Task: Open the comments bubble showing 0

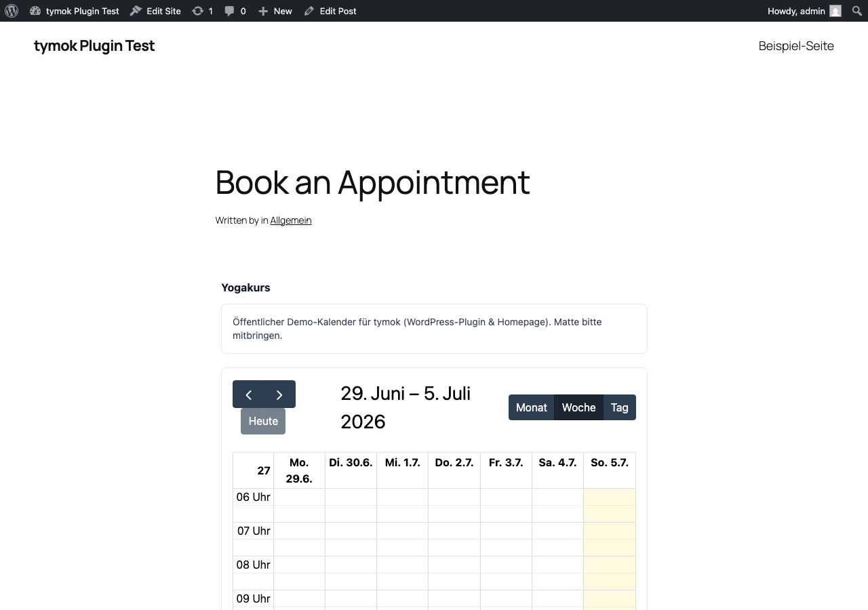Action: coord(235,11)
